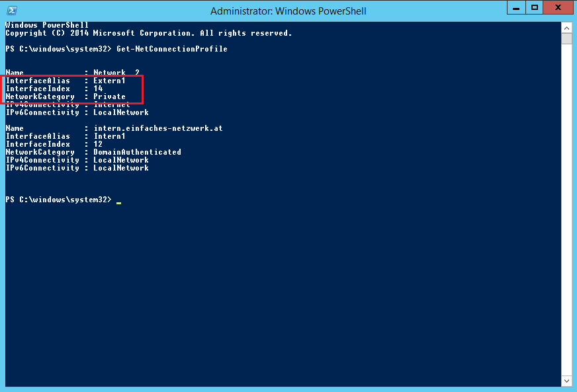The image size is (577, 392).
Task: Click the Extern1 interface alias value
Action: (109, 81)
